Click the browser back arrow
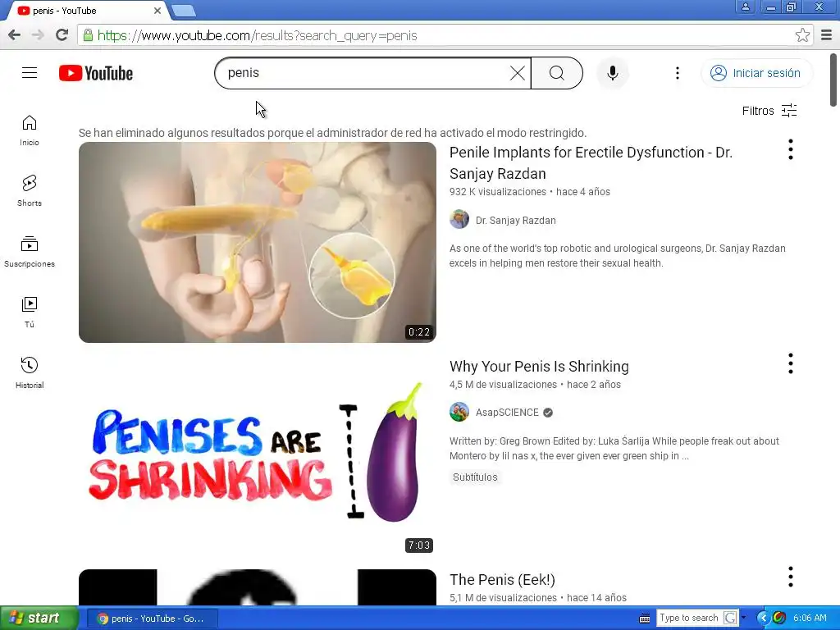 (x=15, y=35)
